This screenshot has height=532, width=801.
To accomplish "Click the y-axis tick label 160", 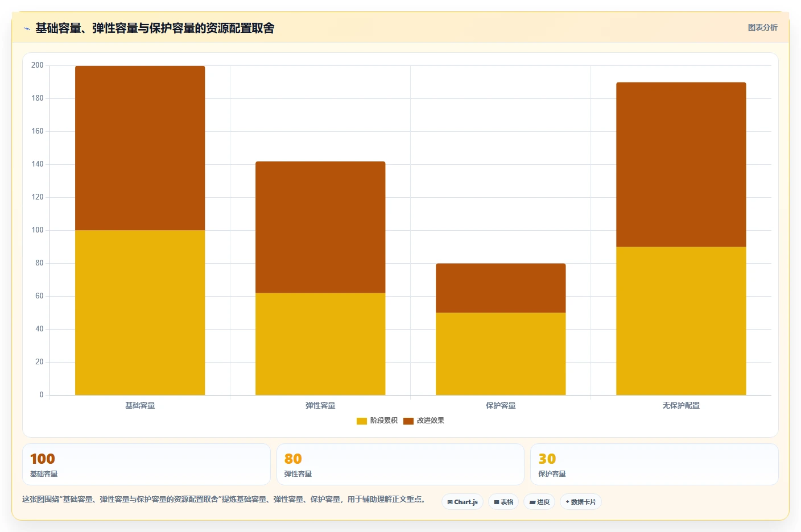I will [x=38, y=131].
